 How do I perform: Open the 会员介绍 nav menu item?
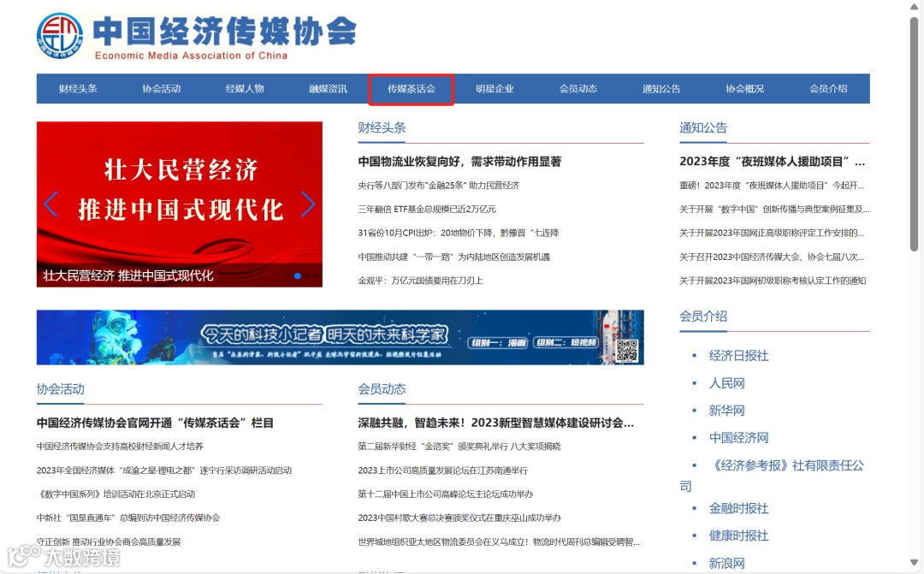click(828, 89)
